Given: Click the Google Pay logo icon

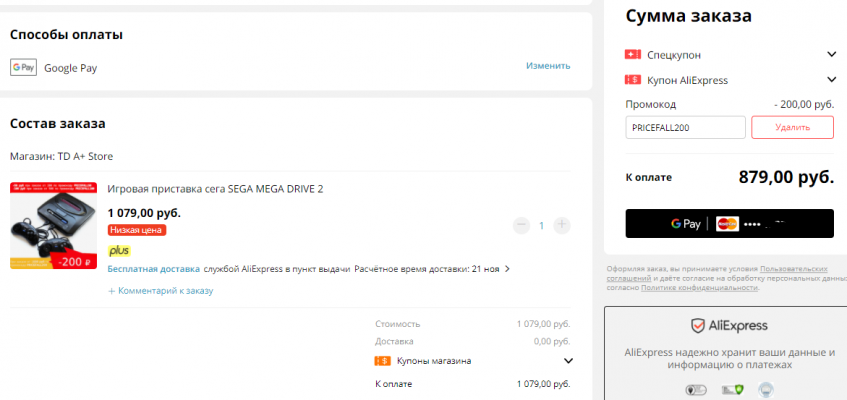Looking at the screenshot, I should tap(23, 68).
